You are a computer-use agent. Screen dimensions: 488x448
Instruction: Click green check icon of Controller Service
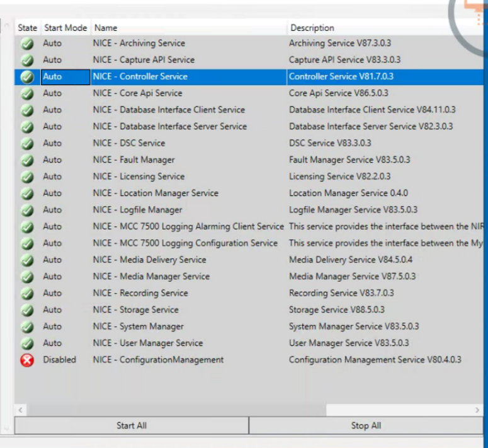click(27, 77)
